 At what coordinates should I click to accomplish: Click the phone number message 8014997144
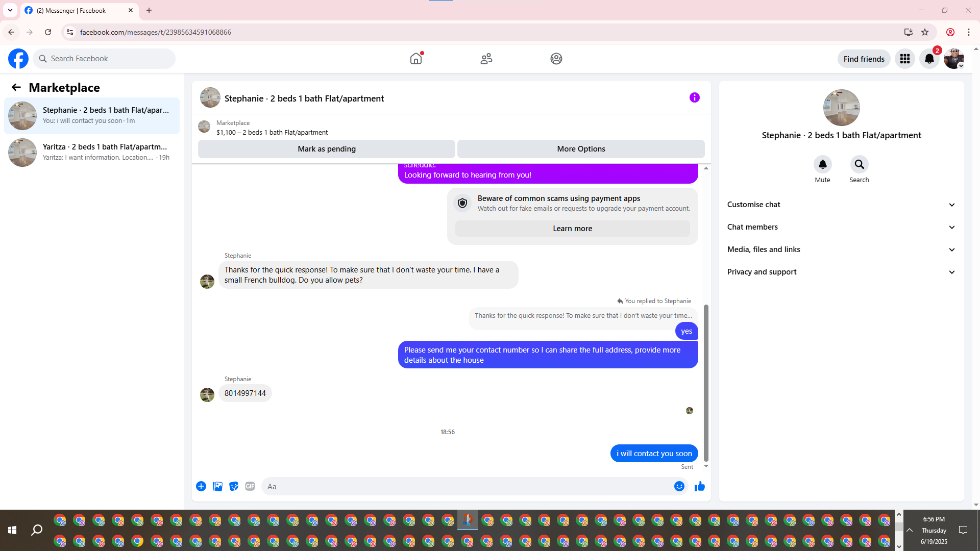245,393
